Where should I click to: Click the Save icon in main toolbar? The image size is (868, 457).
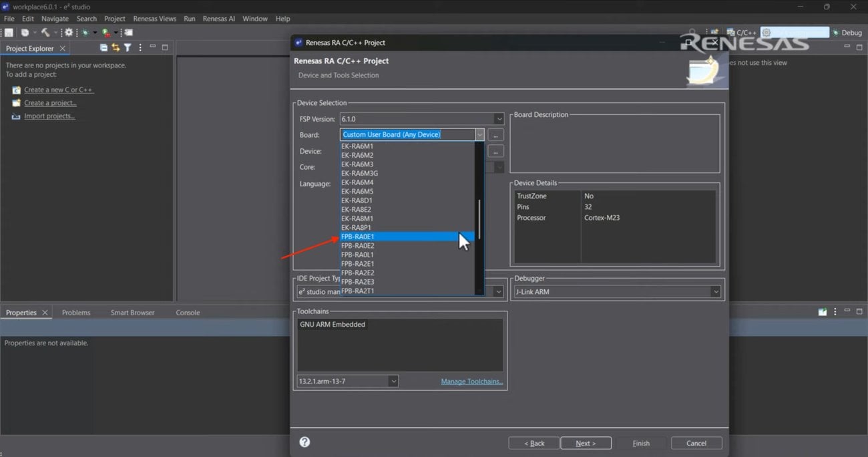(9, 33)
